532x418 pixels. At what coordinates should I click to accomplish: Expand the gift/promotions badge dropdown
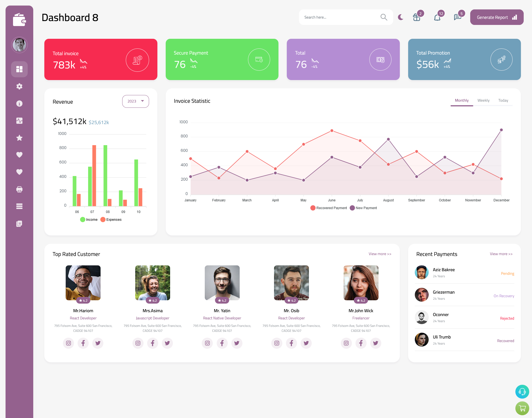tap(416, 17)
